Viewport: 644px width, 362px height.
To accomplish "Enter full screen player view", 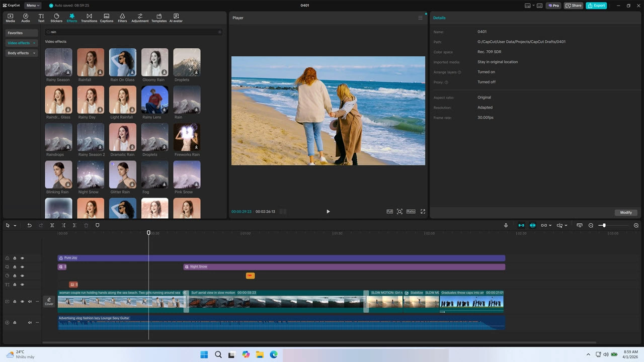I will [x=423, y=212].
